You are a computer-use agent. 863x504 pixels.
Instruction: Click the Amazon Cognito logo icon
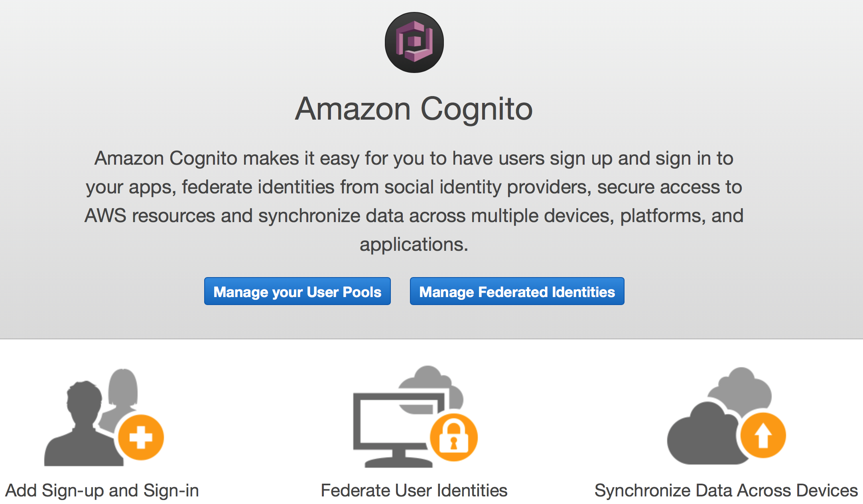[x=414, y=42]
